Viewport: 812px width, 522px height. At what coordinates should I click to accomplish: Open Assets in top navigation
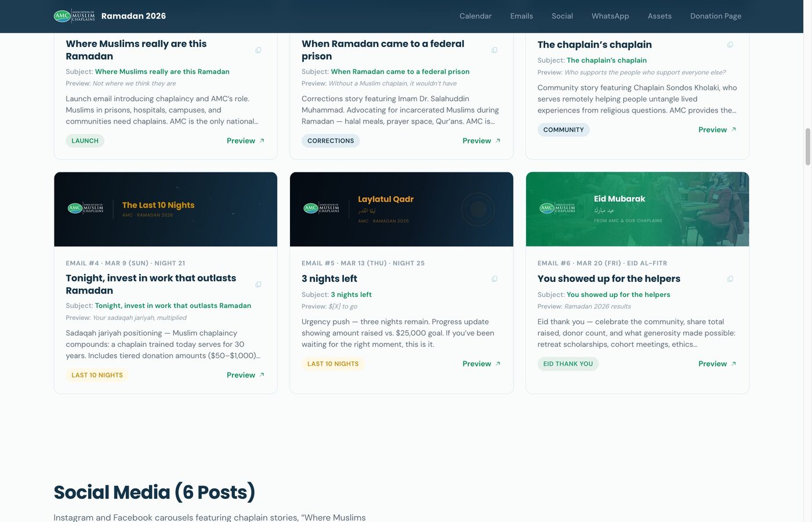(659, 16)
